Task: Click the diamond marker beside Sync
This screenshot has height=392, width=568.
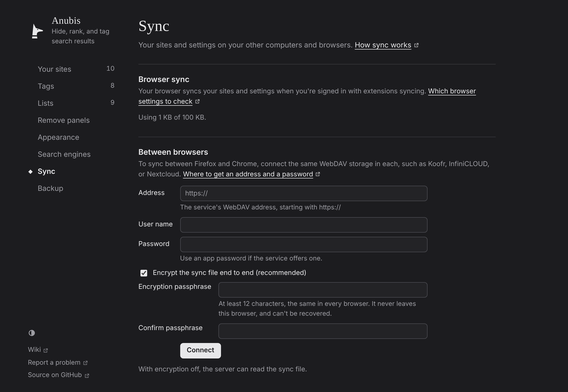Action: [x=30, y=172]
